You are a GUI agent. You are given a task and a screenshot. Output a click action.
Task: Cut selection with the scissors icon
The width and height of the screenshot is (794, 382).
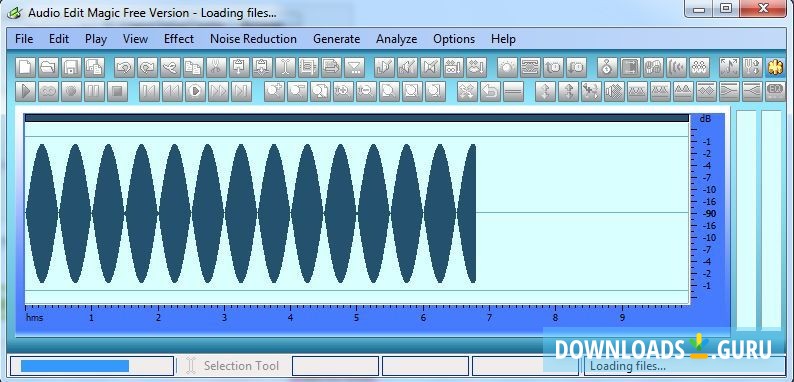pos(216,67)
